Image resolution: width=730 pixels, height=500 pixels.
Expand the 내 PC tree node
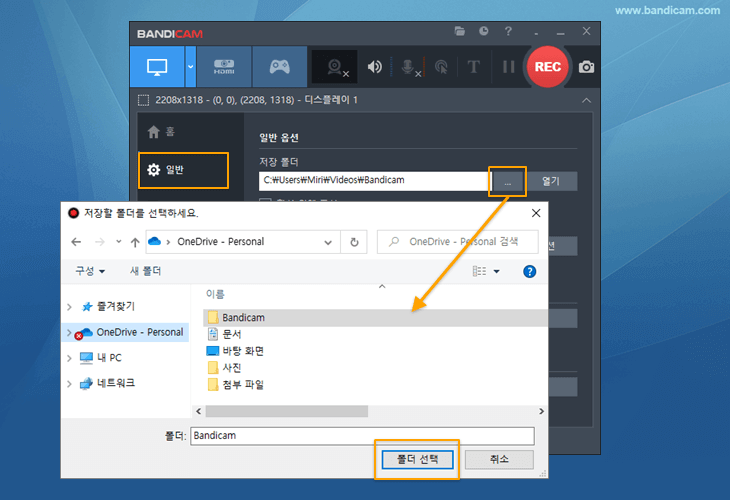69,358
